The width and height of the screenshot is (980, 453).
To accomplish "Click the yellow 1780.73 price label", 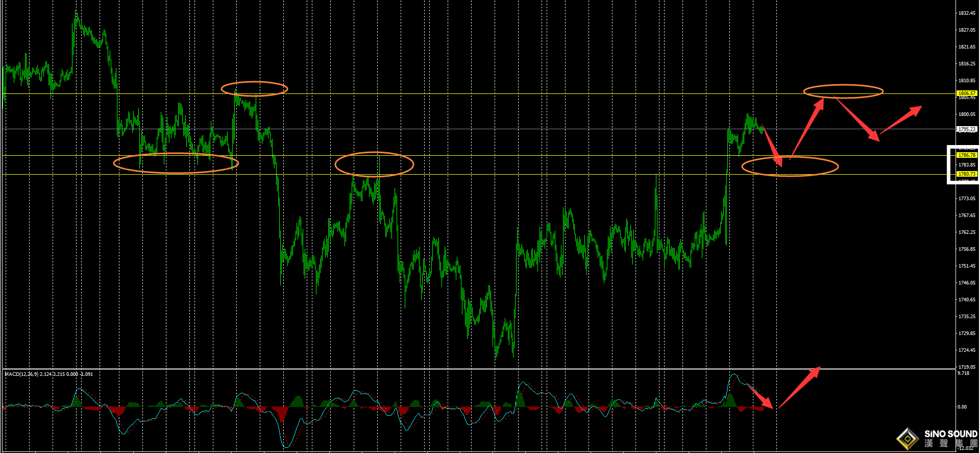I will pos(966,174).
